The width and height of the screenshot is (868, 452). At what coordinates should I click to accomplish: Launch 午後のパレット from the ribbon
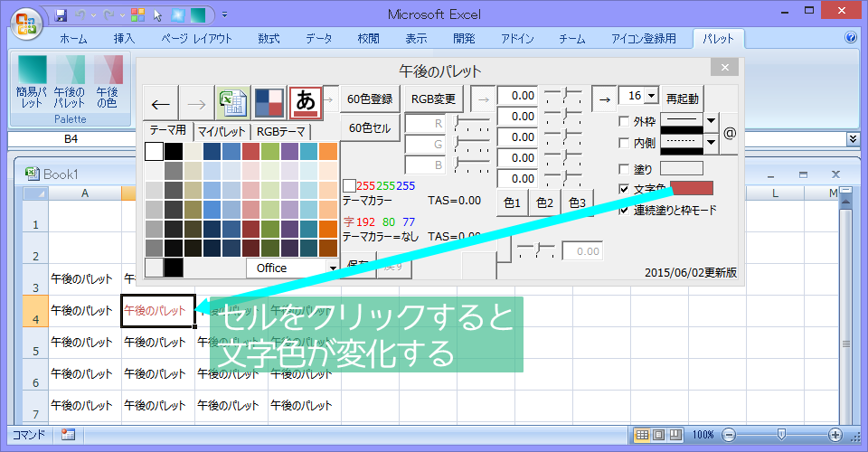[x=70, y=81]
